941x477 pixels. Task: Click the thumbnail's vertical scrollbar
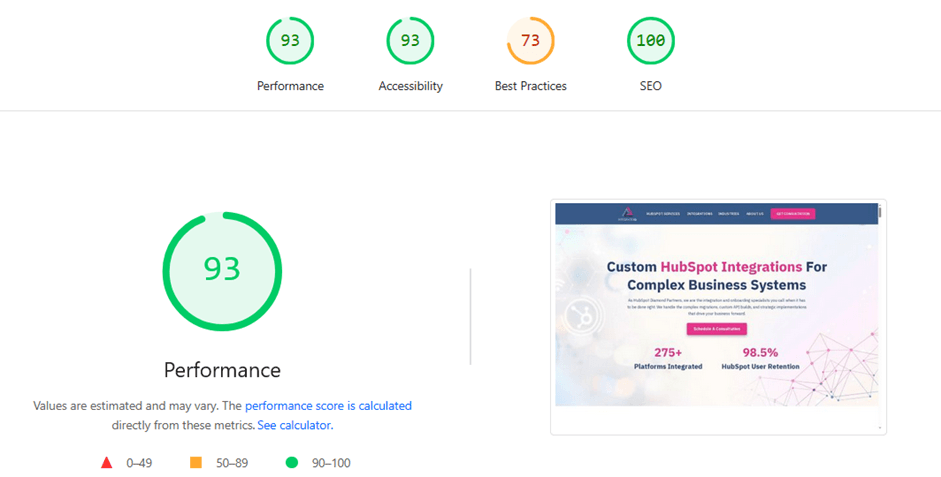(880, 317)
